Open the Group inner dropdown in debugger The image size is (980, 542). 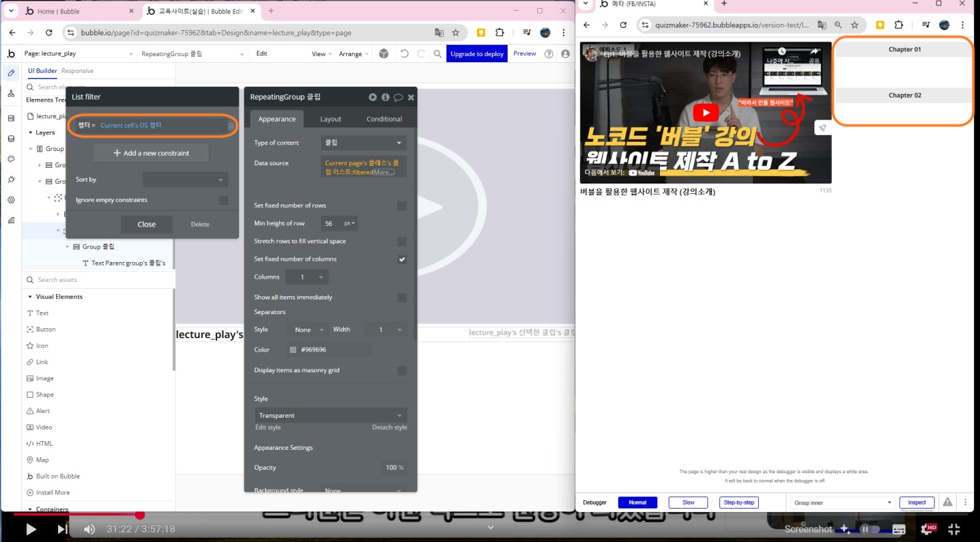(842, 503)
